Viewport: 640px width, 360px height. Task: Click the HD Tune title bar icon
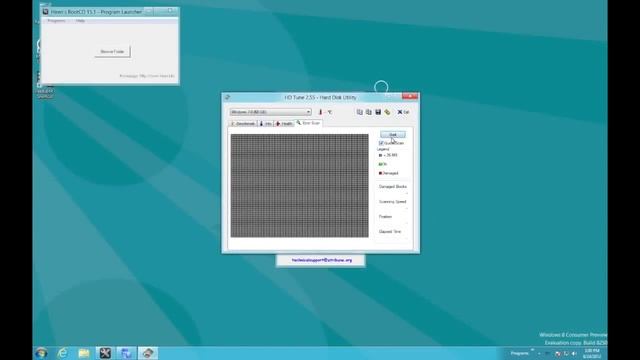[x=227, y=97]
